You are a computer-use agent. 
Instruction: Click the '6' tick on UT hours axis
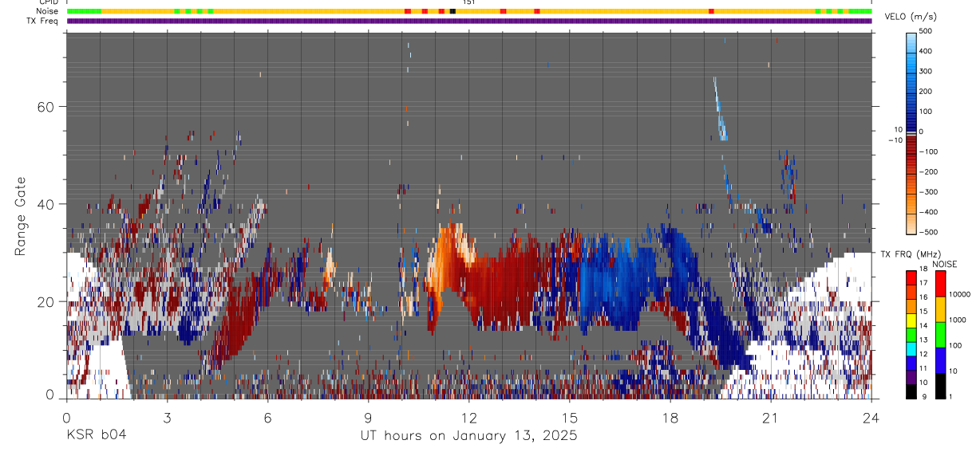point(268,417)
